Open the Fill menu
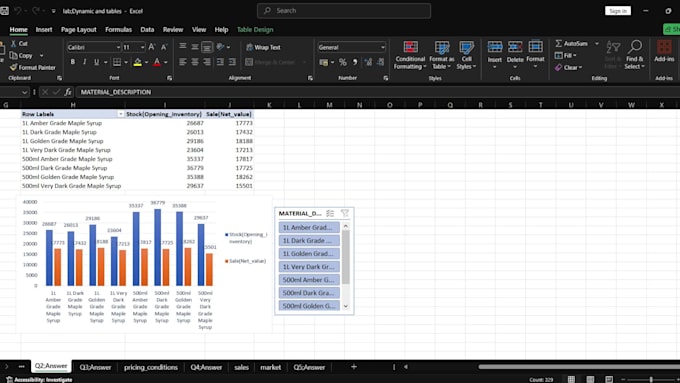Image resolution: width=680 pixels, height=383 pixels. coord(566,56)
